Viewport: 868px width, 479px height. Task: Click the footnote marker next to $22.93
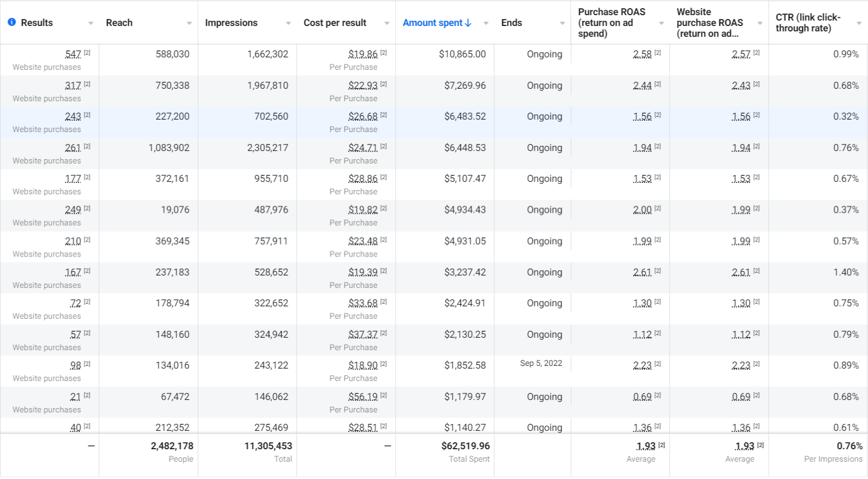[x=383, y=84]
